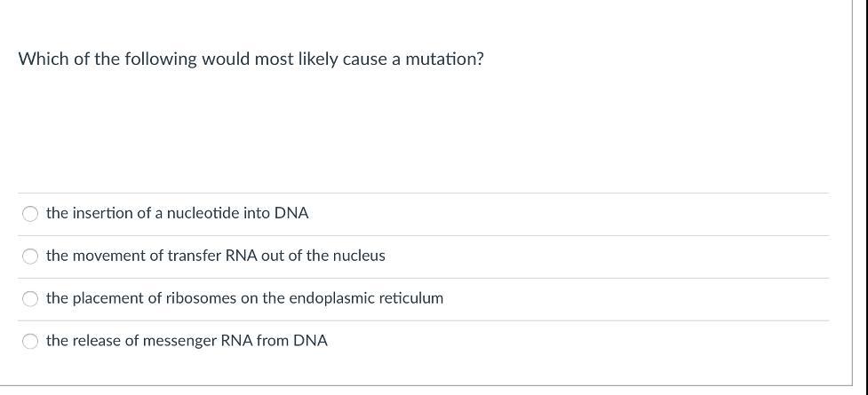The height and width of the screenshot is (395, 868).
Task: Click 'most likely cause' in the question
Action: (x=318, y=59)
